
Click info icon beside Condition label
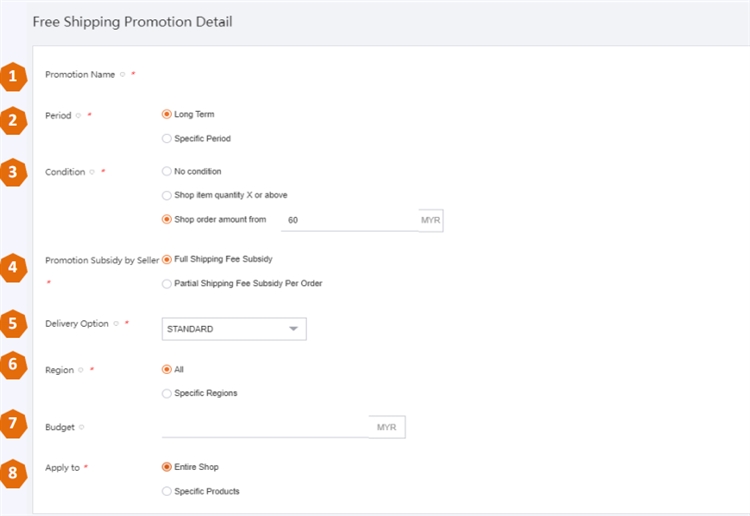pyautogui.click(x=92, y=172)
